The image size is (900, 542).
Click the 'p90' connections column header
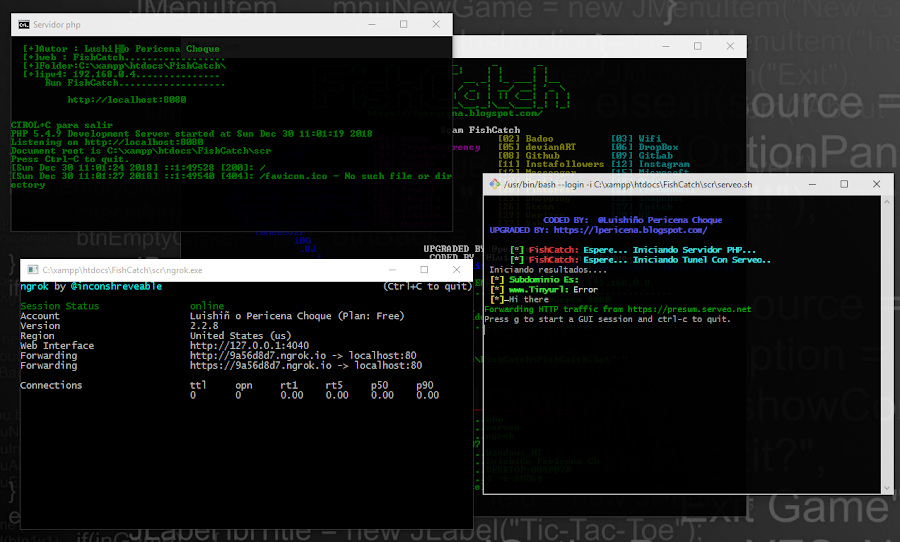coord(425,385)
